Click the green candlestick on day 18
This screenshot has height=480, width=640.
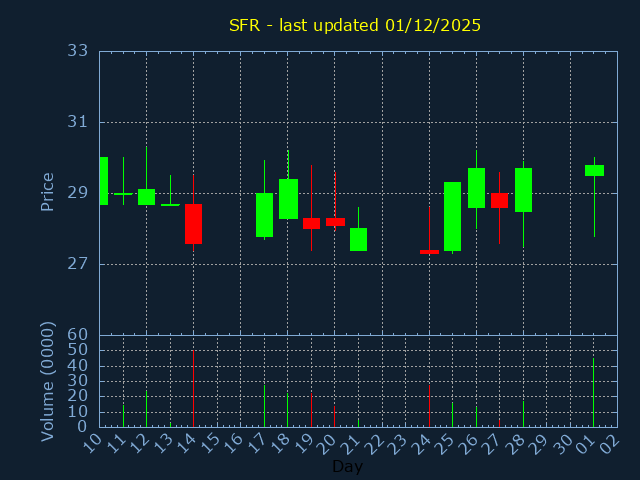(x=288, y=198)
